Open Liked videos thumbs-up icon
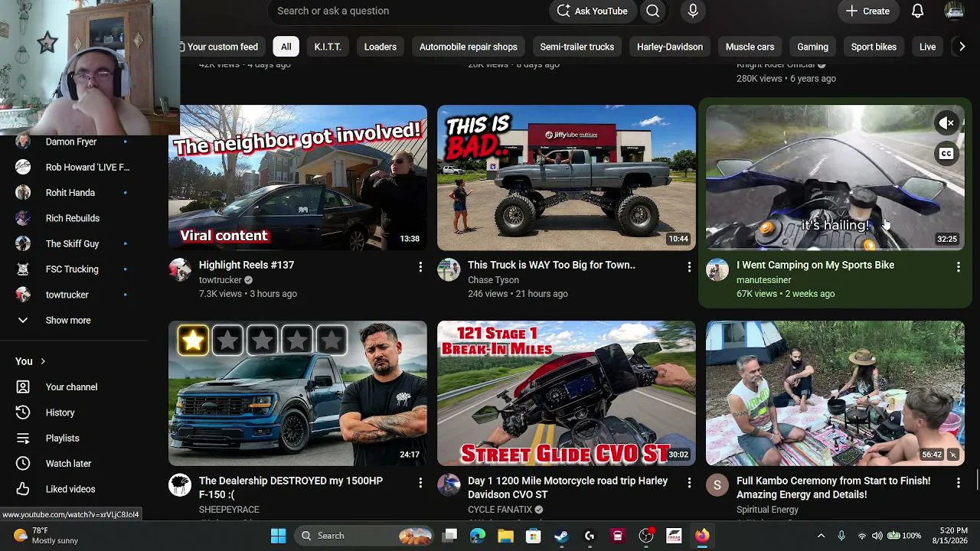Viewport: 980px width, 551px height. tap(23, 489)
